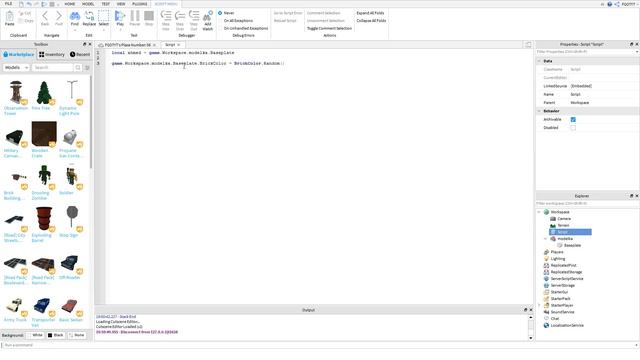Click the Toolbox filter/sort icon

point(87,67)
